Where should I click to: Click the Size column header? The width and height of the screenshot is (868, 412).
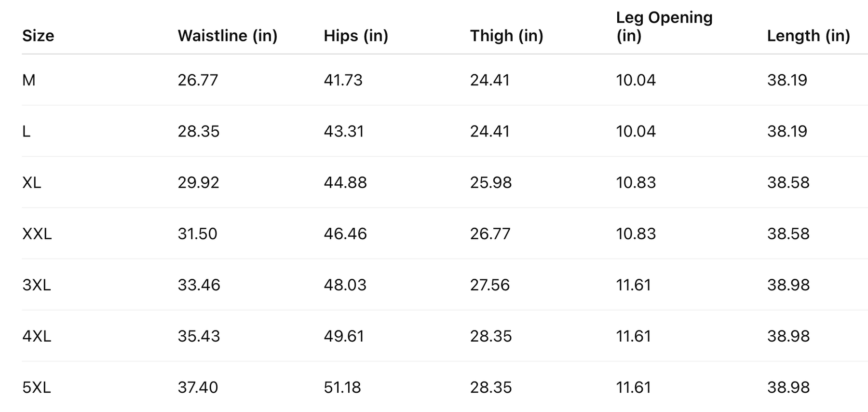point(38,36)
